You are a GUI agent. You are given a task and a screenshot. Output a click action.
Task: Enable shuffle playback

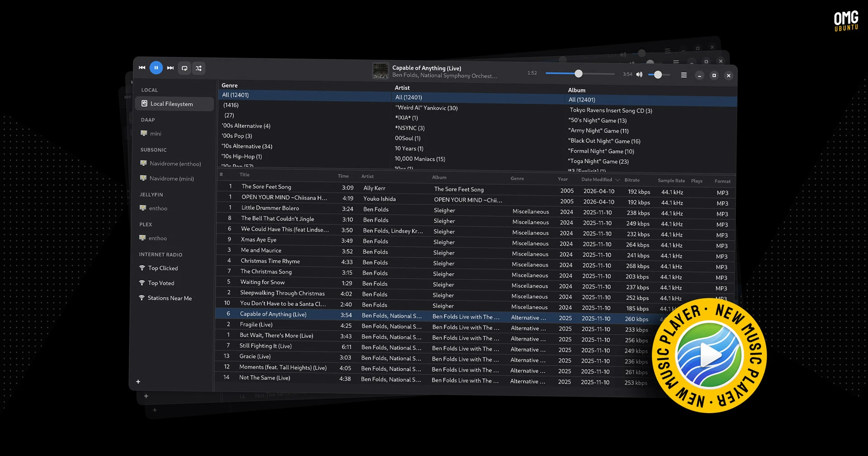click(199, 67)
